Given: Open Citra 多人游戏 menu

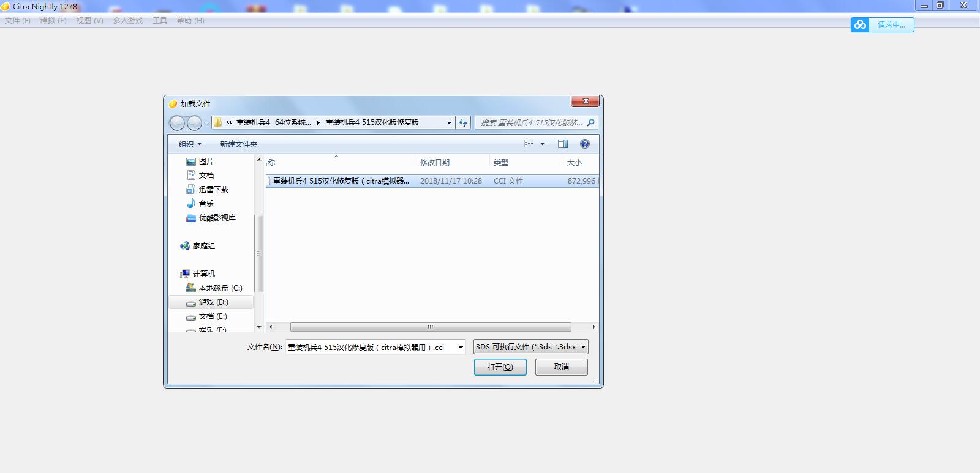Looking at the screenshot, I should tap(128, 21).
